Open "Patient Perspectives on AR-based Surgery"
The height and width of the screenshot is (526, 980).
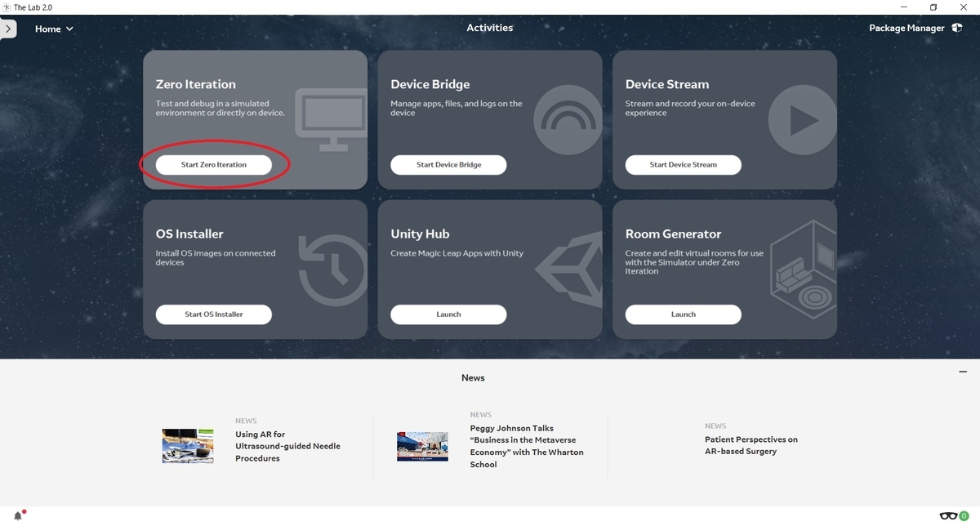751,445
